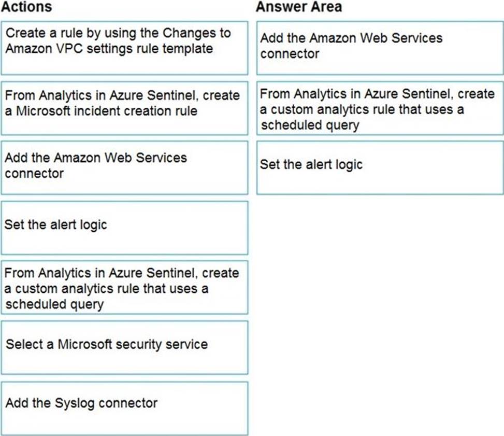Pick the middle step in the Answer Area
The width and height of the screenshot is (504, 436).
click(x=380, y=108)
